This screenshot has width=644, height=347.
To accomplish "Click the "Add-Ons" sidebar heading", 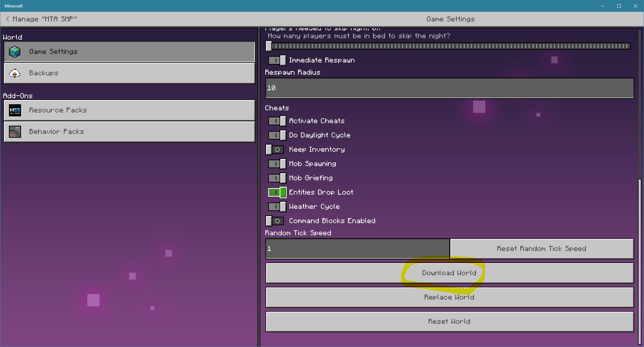I will (18, 96).
